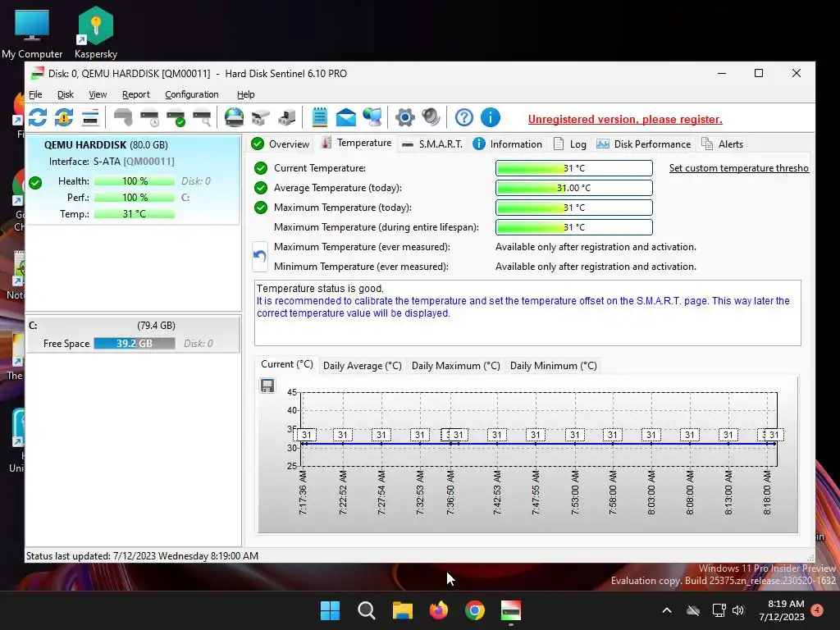The width and height of the screenshot is (840, 630).
Task: Click the disk with clock icon
Action: coord(149,117)
